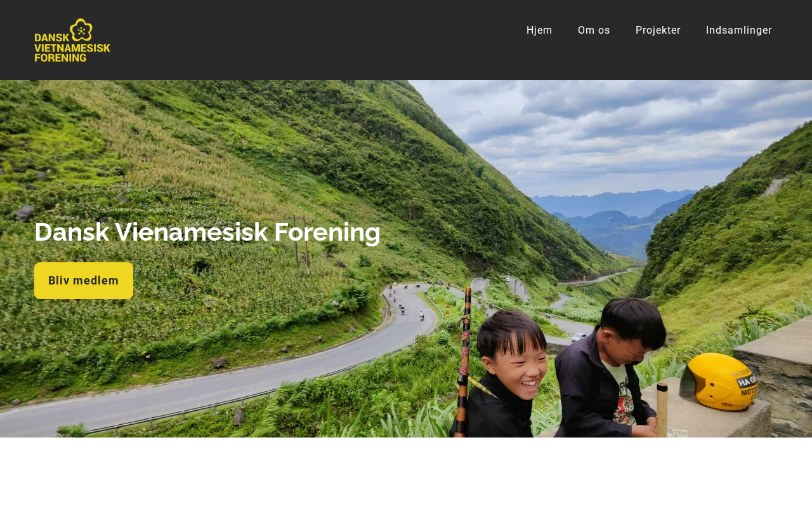Click the Dansk Vietnamesisk Forening logo text
This screenshot has width=812, height=508.
point(72,48)
